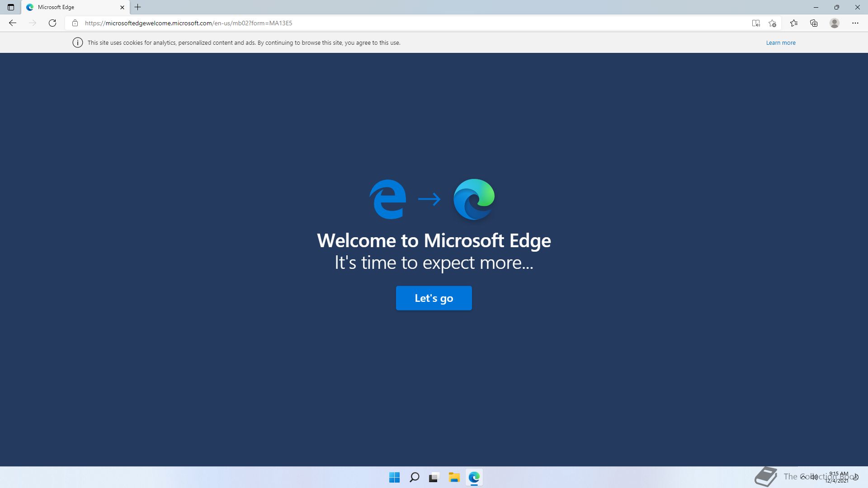Open Windows Start menu
Screen dimensions: 868x488
[394, 477]
